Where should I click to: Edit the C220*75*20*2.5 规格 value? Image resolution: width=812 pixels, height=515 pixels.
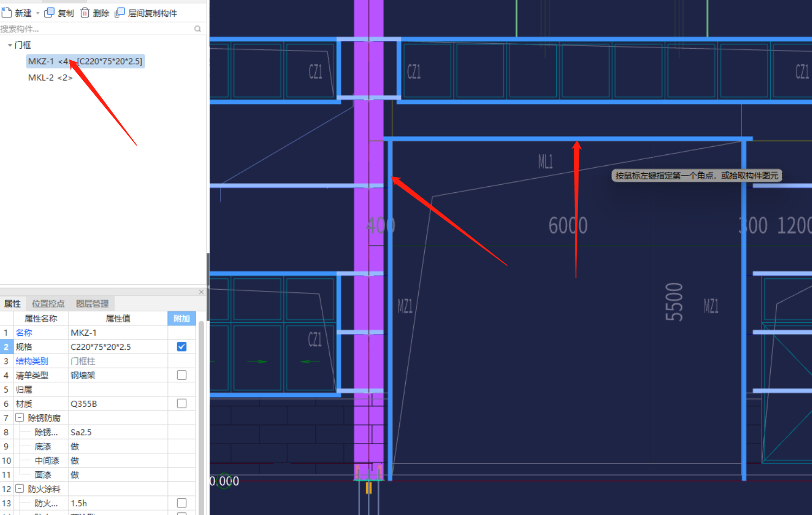[x=118, y=347]
